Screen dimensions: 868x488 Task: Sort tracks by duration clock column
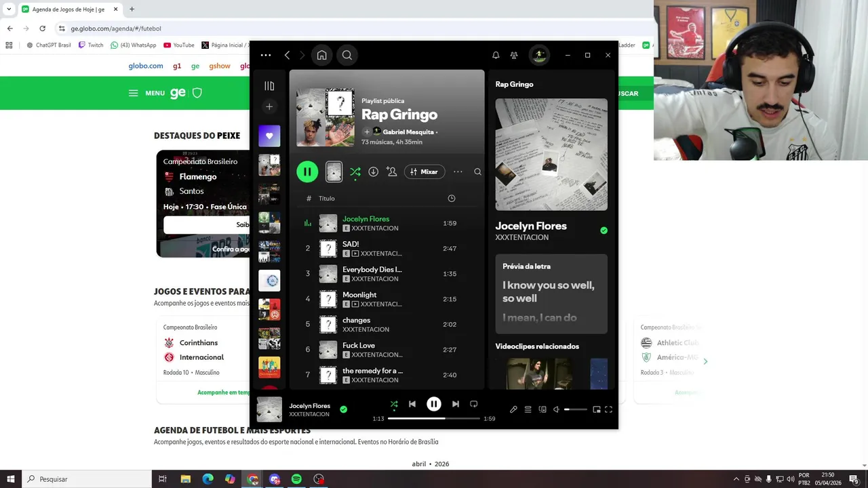pos(452,199)
